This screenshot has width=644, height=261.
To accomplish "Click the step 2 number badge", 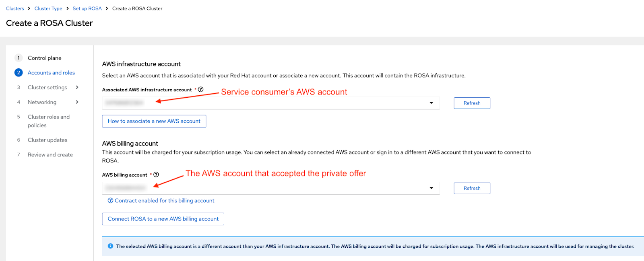I will tap(19, 73).
